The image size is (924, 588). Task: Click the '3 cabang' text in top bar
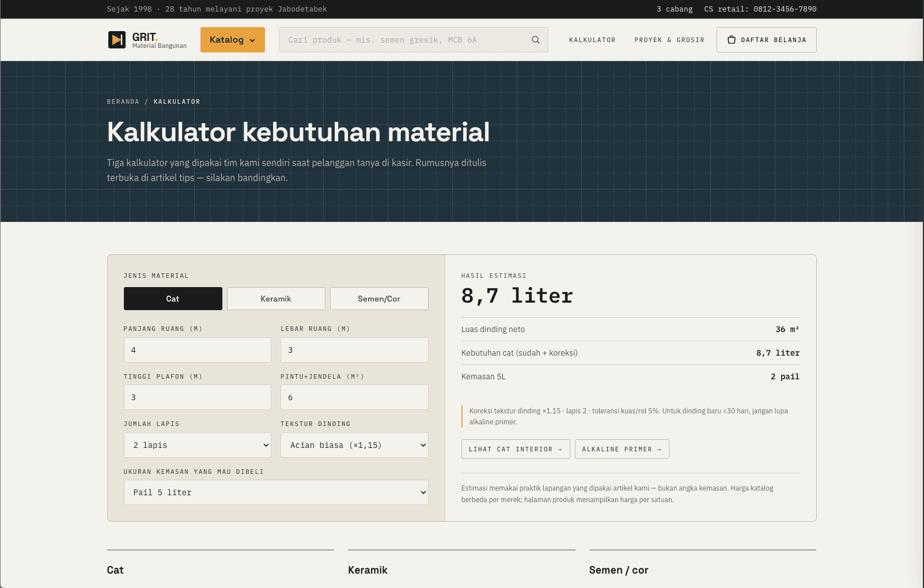click(x=675, y=9)
